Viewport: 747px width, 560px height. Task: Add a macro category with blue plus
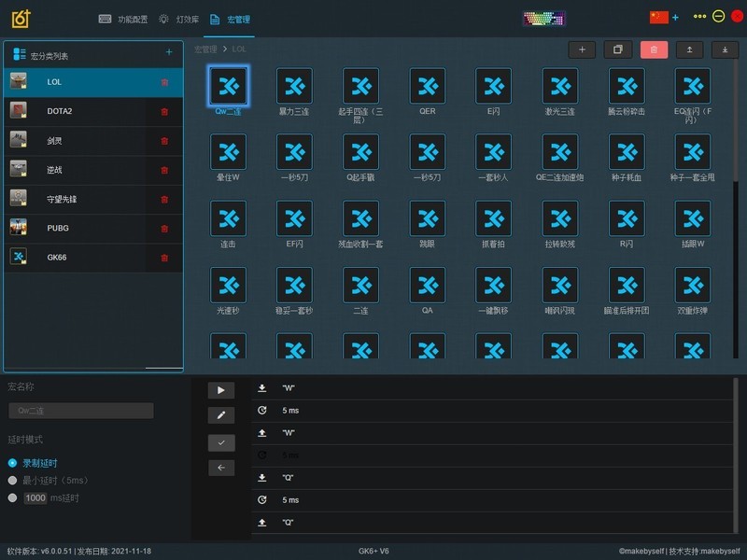[169, 53]
